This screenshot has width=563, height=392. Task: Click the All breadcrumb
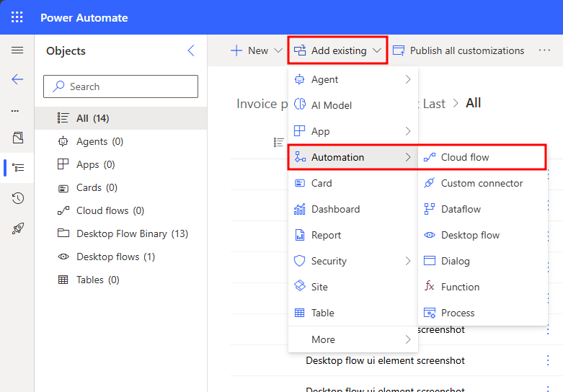coord(473,103)
